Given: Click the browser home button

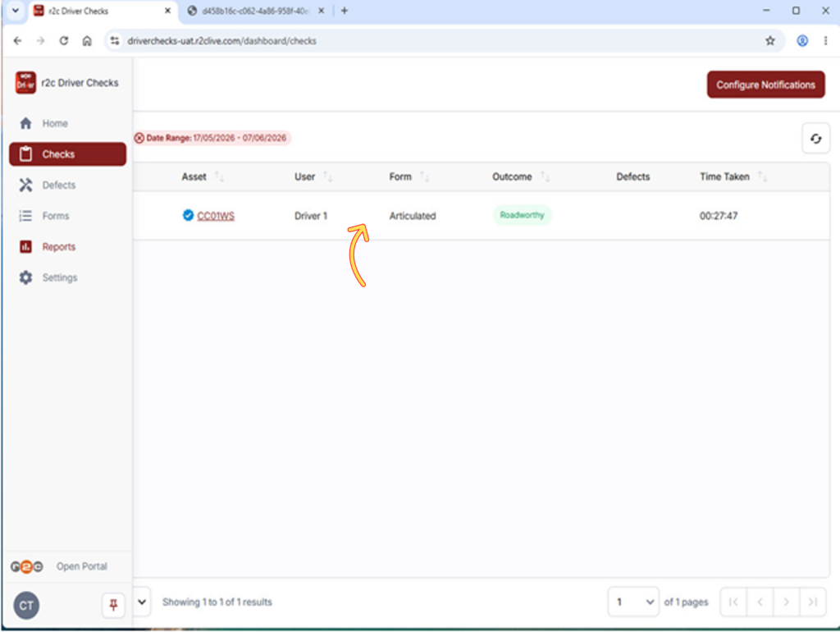Looking at the screenshot, I should (87, 41).
